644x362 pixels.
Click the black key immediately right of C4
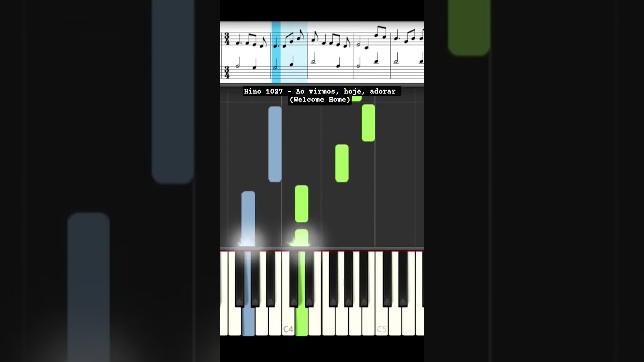294,279
